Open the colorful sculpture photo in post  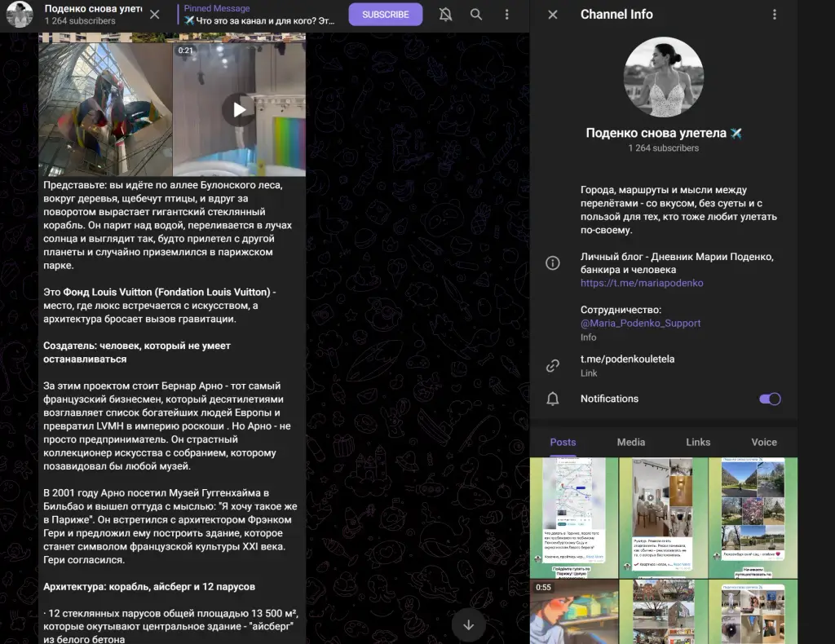105,109
